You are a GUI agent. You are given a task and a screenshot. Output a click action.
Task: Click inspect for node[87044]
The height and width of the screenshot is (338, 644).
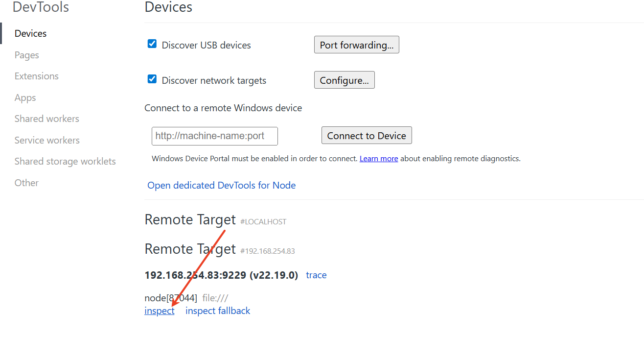160,311
